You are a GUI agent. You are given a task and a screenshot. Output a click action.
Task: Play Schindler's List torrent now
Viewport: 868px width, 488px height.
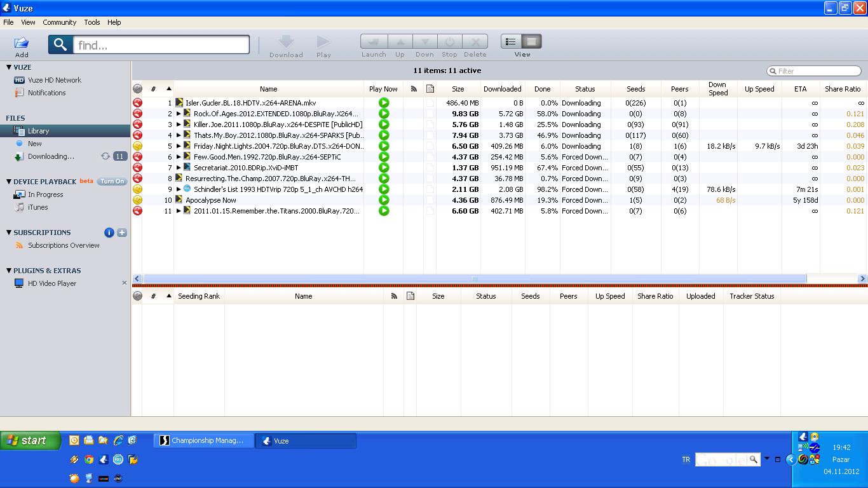[384, 189]
